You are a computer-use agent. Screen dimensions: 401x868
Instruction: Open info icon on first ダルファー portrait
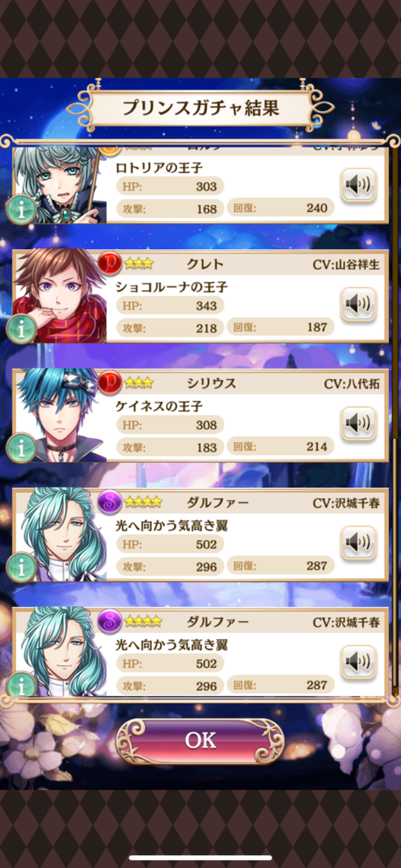point(21,567)
